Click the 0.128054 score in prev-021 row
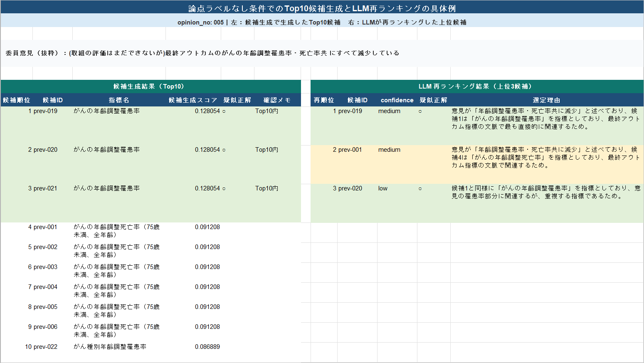Viewport: 644px width, 363px height. (207, 188)
